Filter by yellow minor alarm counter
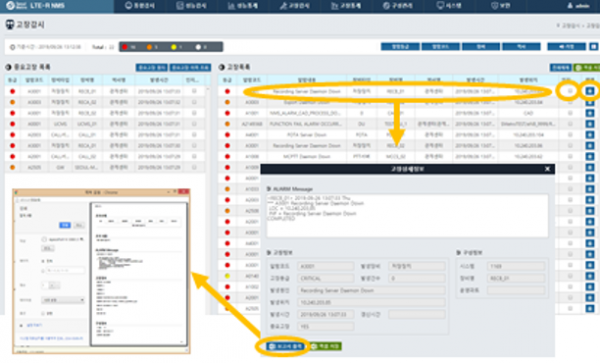Screen dimensions: 600x363 point(176,47)
